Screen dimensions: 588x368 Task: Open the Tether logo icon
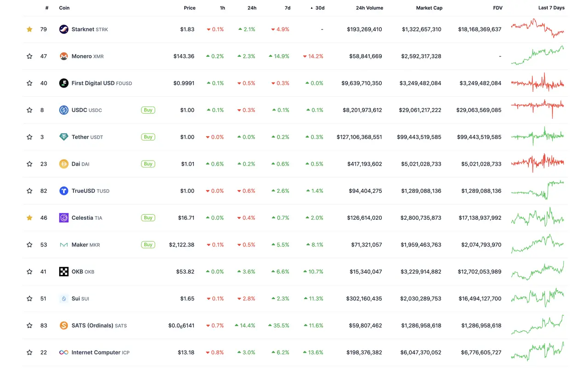point(64,137)
